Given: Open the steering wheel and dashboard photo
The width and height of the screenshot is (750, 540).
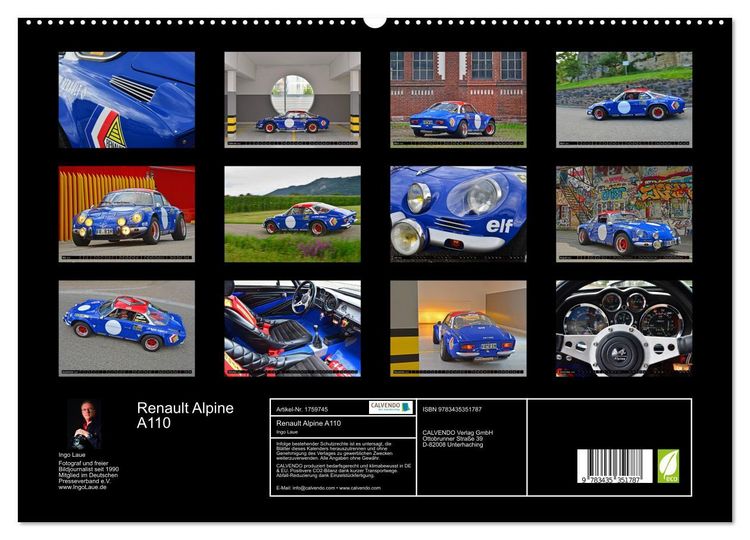Looking at the screenshot, I should tap(624, 328).
